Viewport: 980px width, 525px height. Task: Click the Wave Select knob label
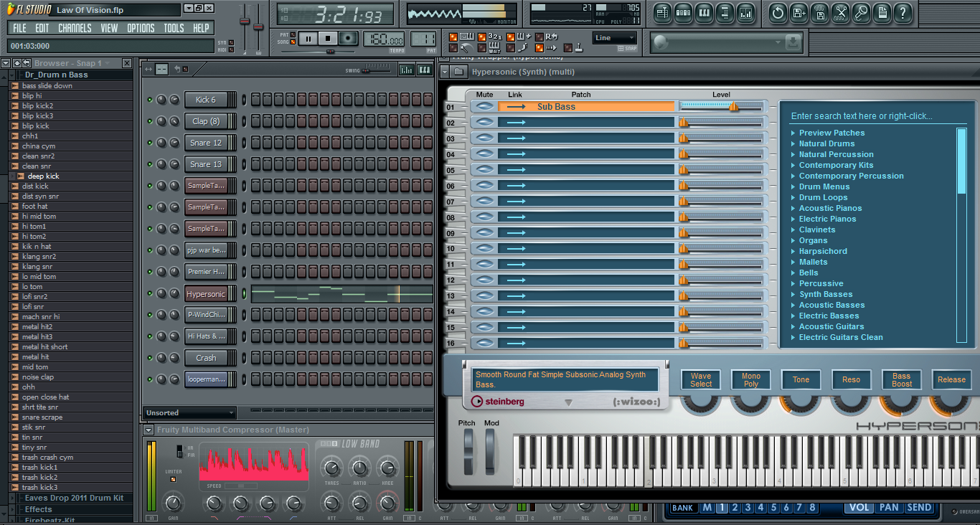click(701, 380)
